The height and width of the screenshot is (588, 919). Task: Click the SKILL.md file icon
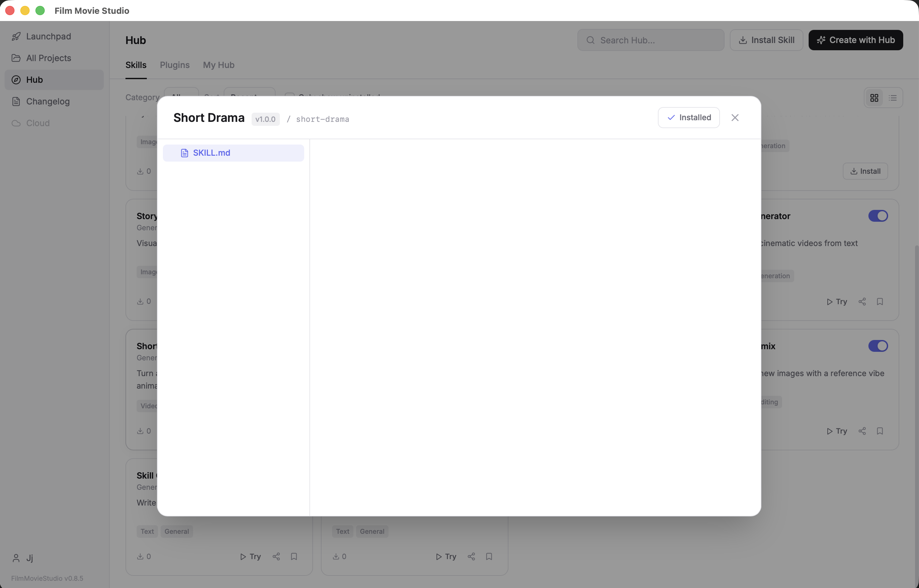click(184, 153)
